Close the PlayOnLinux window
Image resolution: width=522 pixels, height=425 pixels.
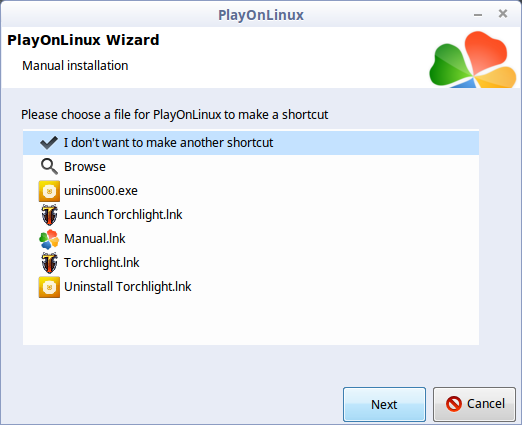point(503,14)
